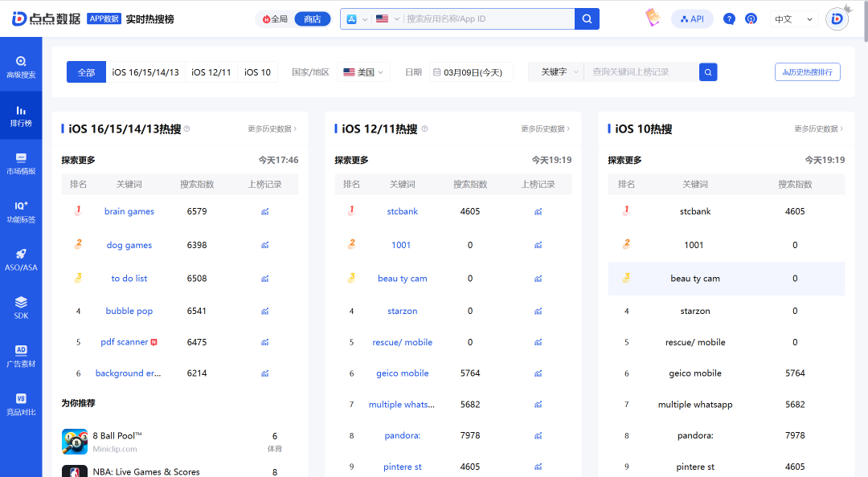Screen dimensions: 868x477
Task: Open iOS 12/11 rescue/ mobile keyword link
Action: [x=403, y=342]
